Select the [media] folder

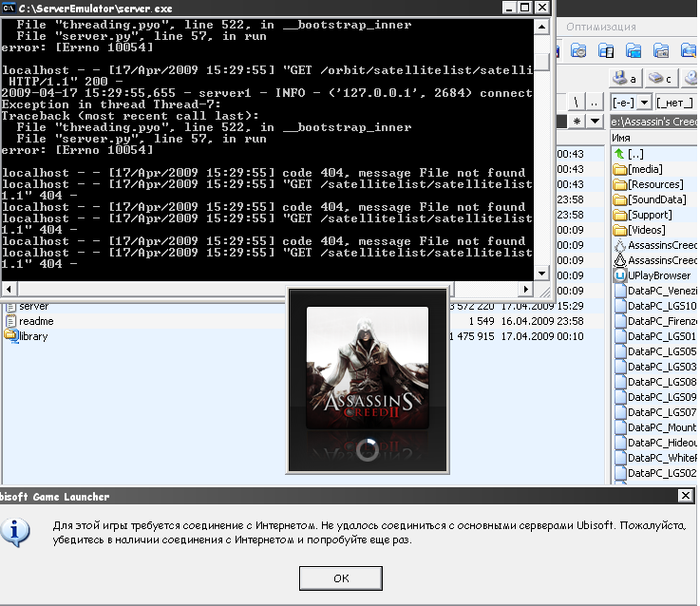click(638, 169)
